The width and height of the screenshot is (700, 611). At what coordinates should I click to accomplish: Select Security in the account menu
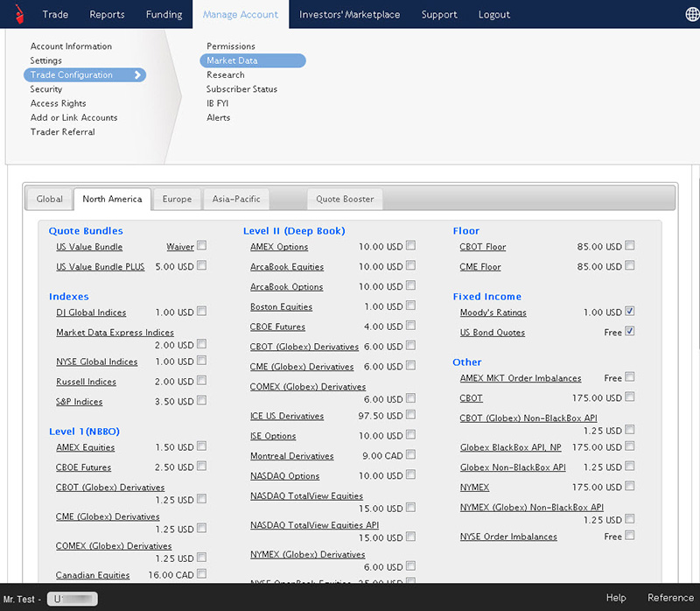(46, 89)
